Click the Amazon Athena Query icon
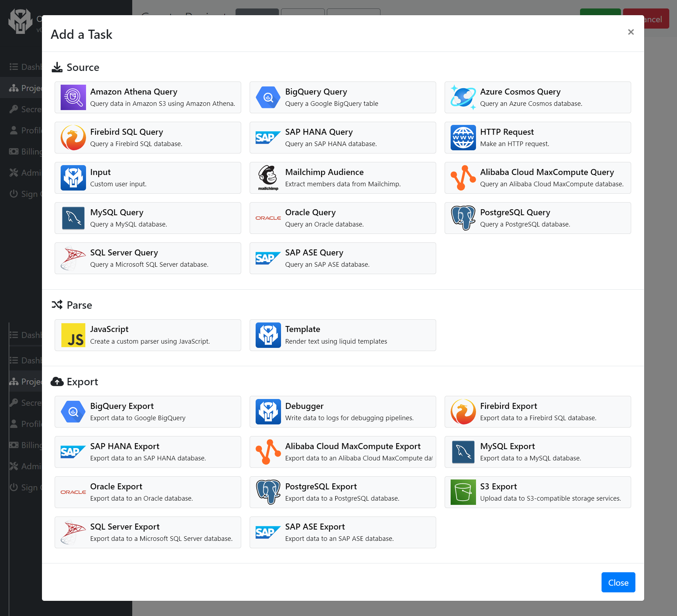This screenshot has width=677, height=616. pos(73,97)
